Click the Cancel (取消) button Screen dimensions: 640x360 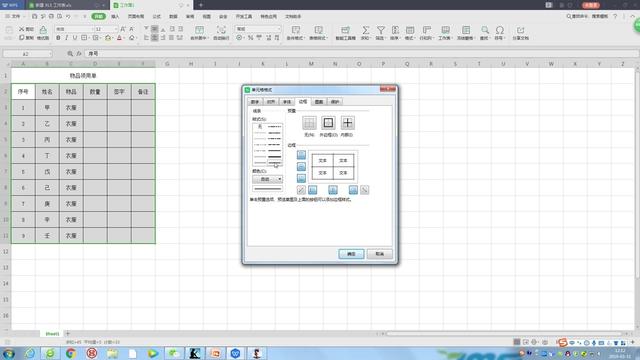tap(380, 254)
